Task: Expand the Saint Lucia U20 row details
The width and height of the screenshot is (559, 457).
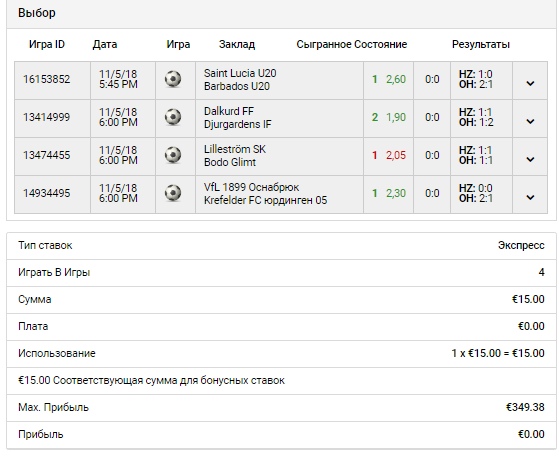Action: coord(530,83)
